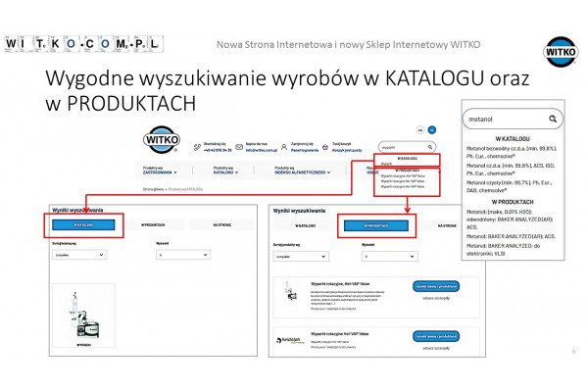588x392 pixels.
Task: Click the Strona główna breadcrumb link
Action: coord(154,189)
